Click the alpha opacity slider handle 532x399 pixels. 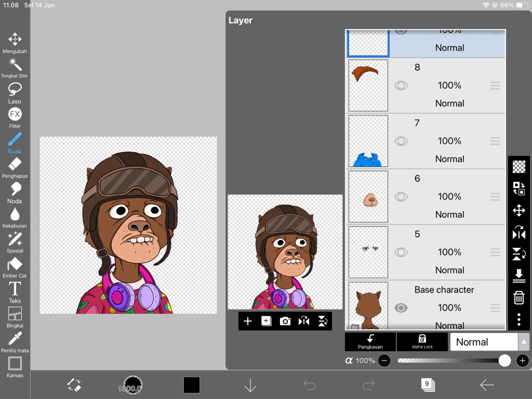(504, 361)
